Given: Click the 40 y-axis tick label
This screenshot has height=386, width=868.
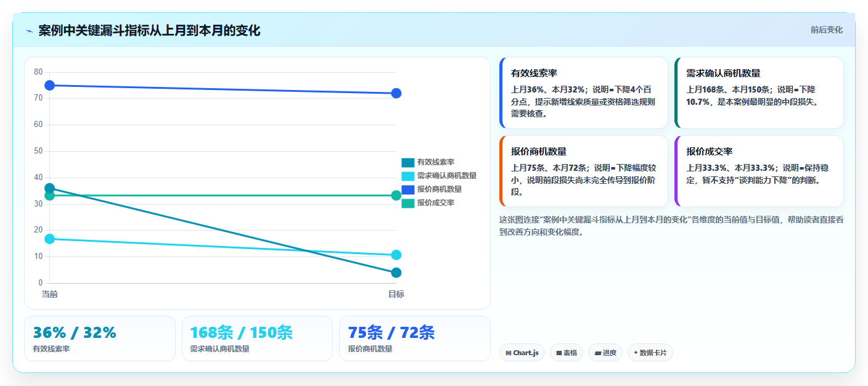Looking at the screenshot, I should click(38, 178).
